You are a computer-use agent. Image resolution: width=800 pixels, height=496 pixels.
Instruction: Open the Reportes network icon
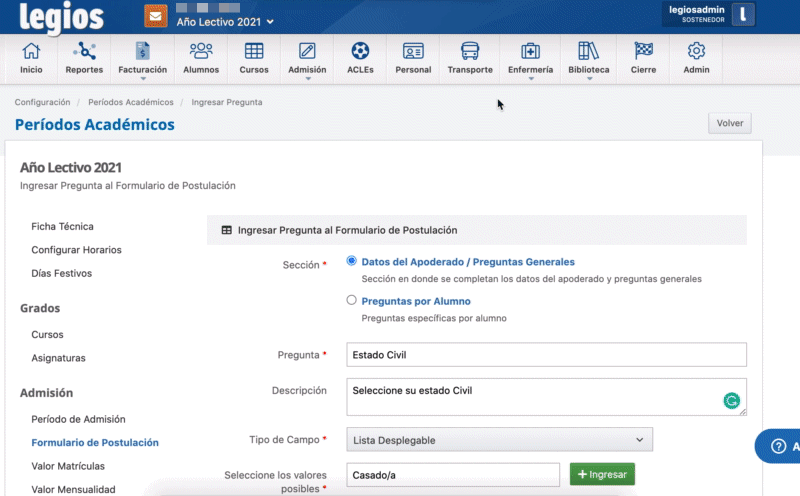tap(84, 51)
